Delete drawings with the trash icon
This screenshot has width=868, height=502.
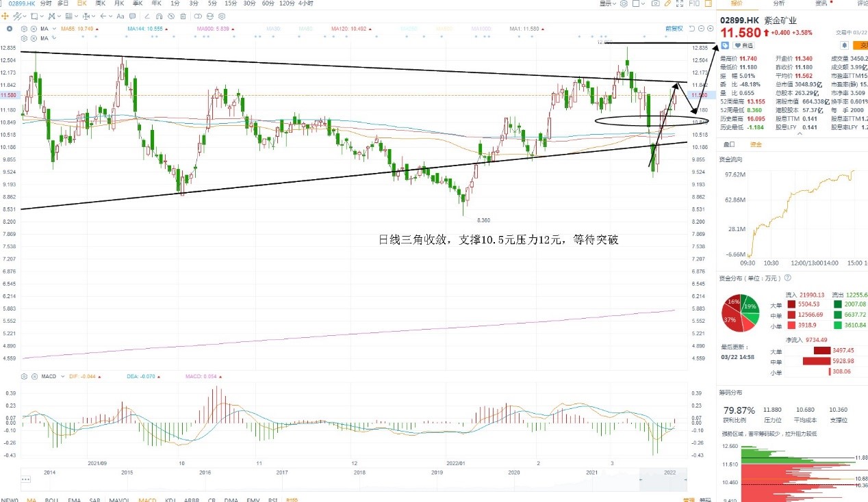pyautogui.click(x=183, y=16)
